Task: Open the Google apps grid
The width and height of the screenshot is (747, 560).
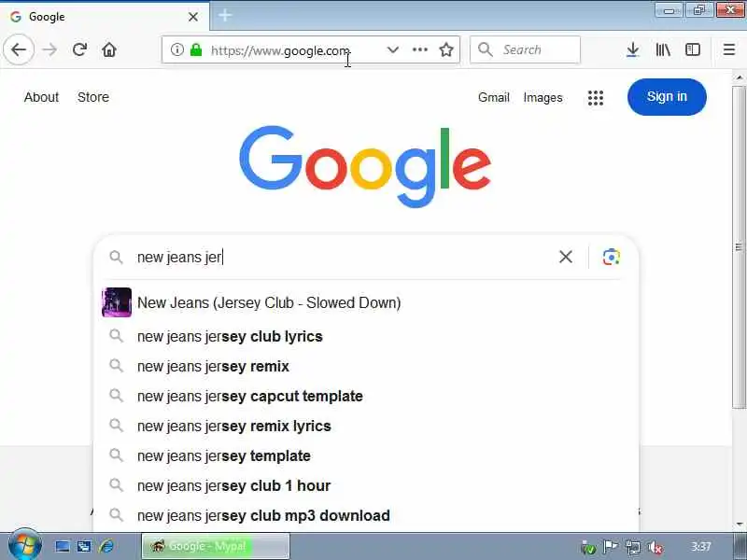Action: pos(596,98)
